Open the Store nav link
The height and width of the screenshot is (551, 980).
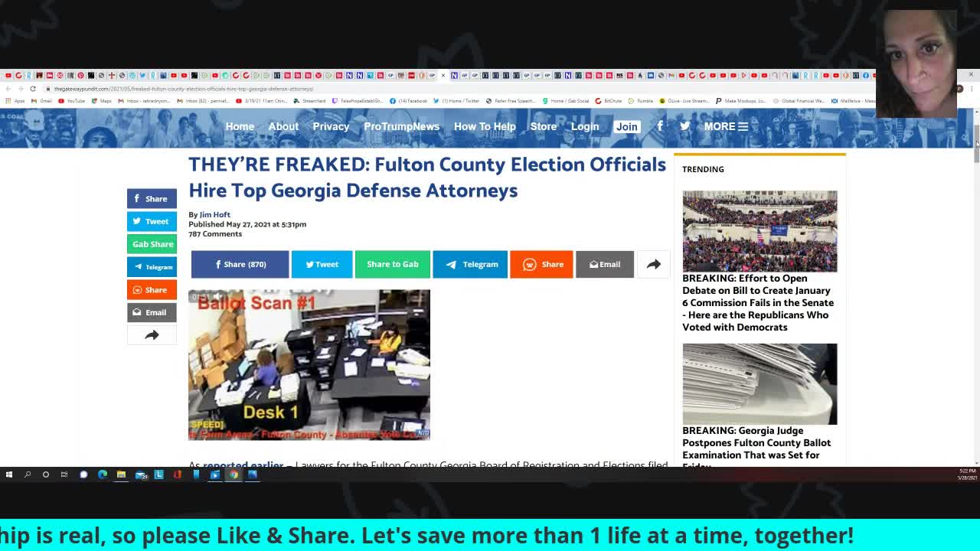(544, 126)
